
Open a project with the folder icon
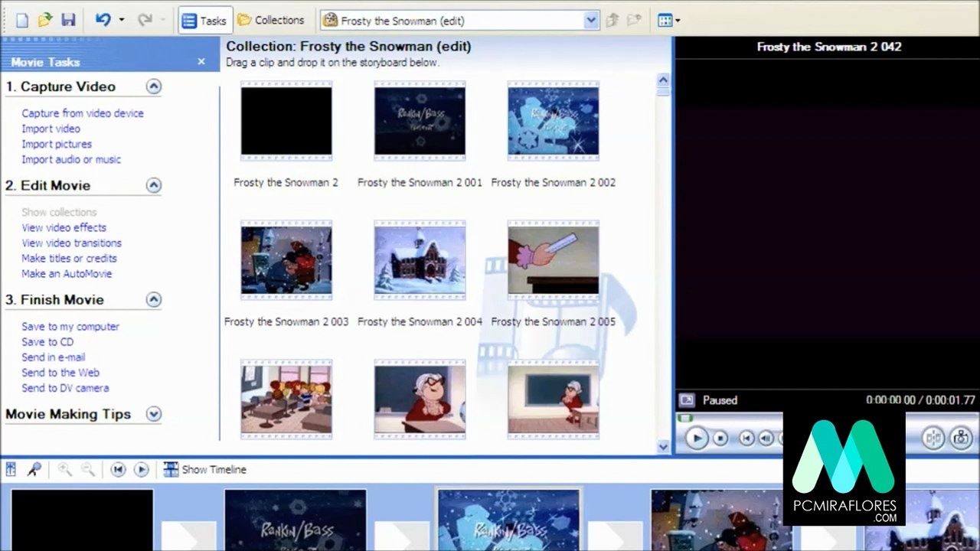(x=45, y=21)
